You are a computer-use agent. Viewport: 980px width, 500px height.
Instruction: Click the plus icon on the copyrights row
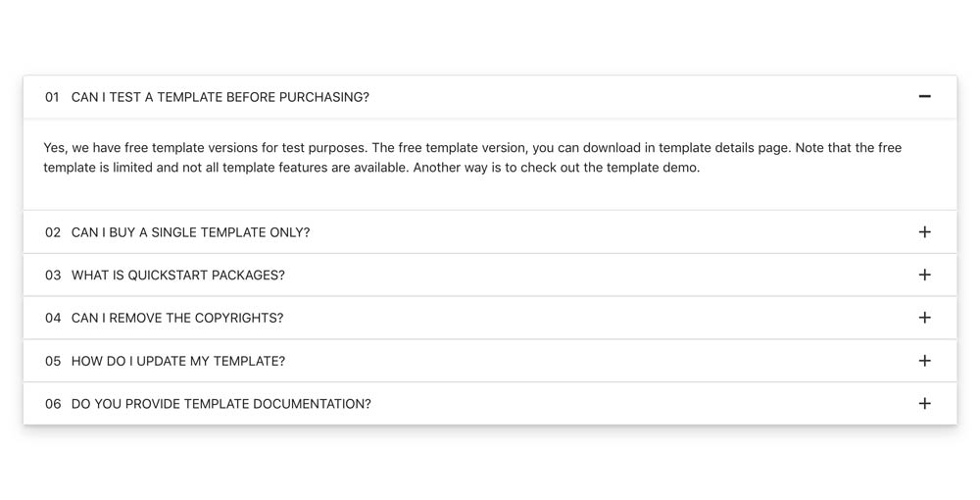pos(924,318)
